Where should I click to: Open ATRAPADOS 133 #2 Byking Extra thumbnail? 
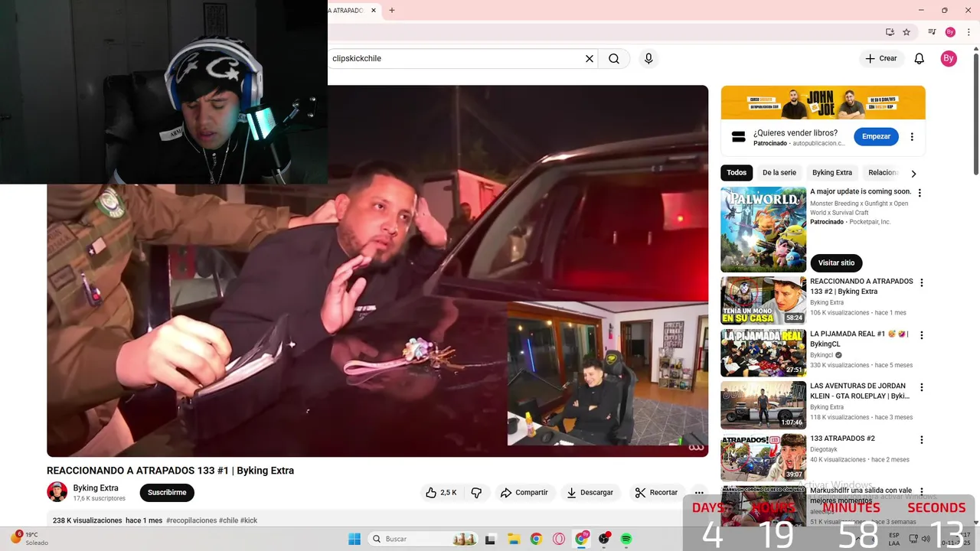[763, 301]
